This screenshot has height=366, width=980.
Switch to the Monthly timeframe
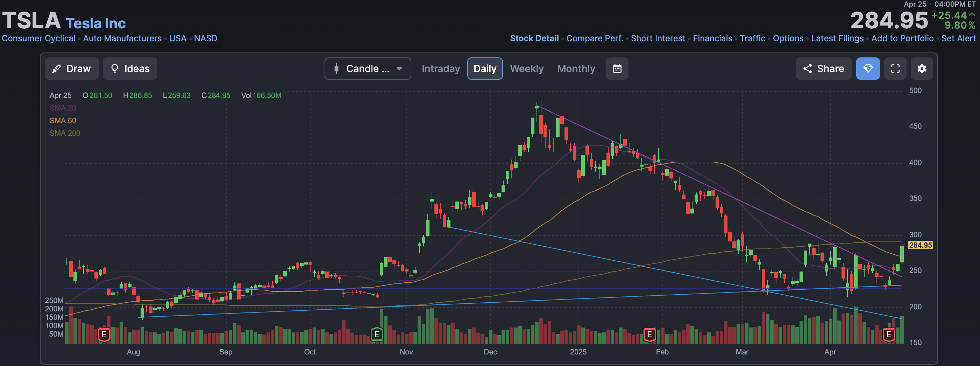(x=576, y=69)
